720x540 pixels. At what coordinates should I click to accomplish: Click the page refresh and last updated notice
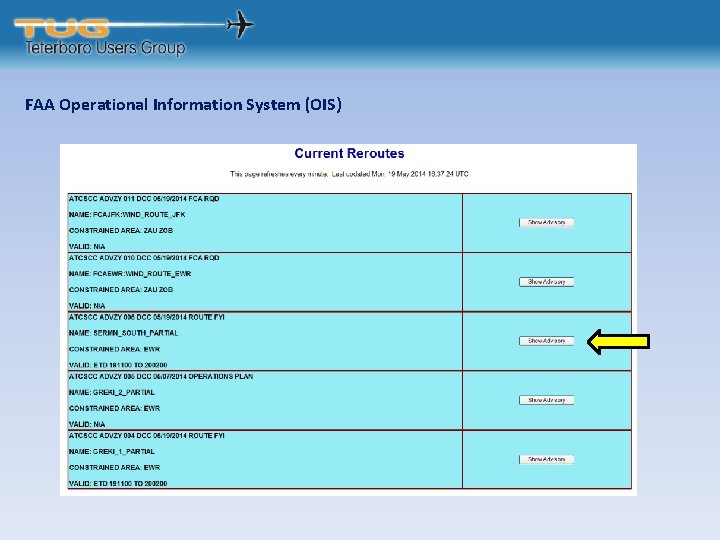click(349, 174)
